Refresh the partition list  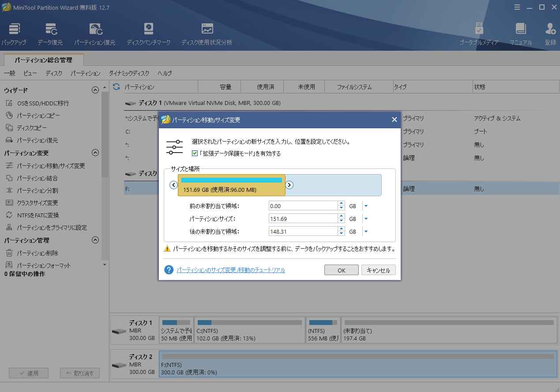pyautogui.click(x=116, y=87)
